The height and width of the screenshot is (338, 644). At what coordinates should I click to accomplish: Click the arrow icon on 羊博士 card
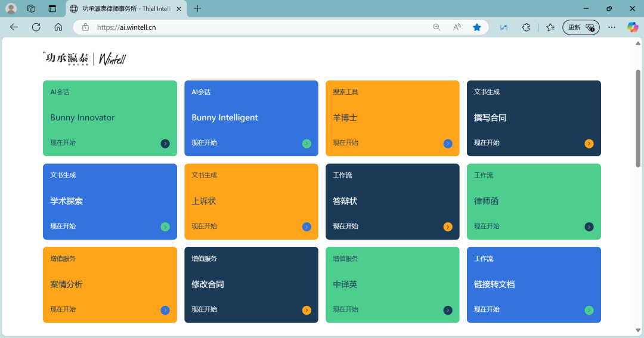(x=448, y=144)
